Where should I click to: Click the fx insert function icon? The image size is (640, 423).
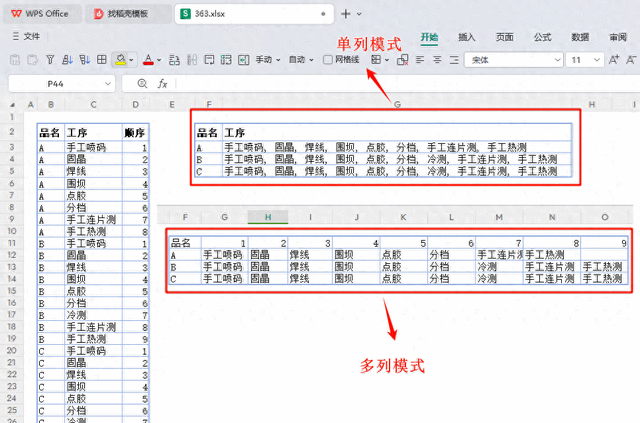pos(162,84)
